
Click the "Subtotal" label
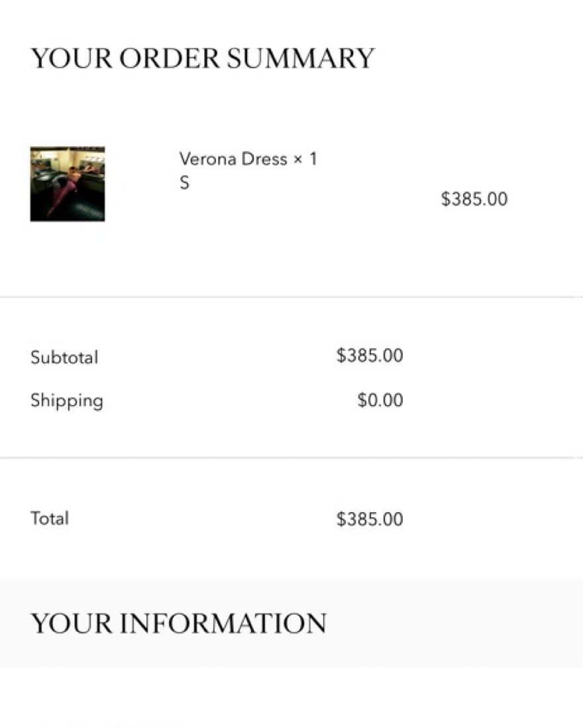(x=64, y=358)
